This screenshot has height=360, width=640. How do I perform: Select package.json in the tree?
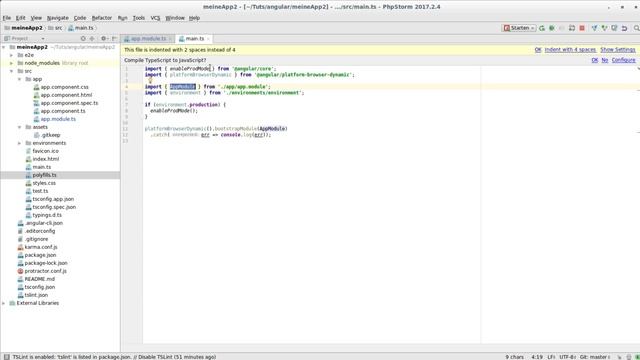[40, 255]
